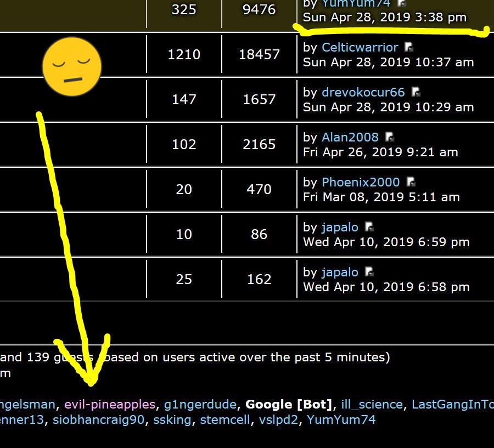Go to latest post icon by Alan2008

pos(389,138)
